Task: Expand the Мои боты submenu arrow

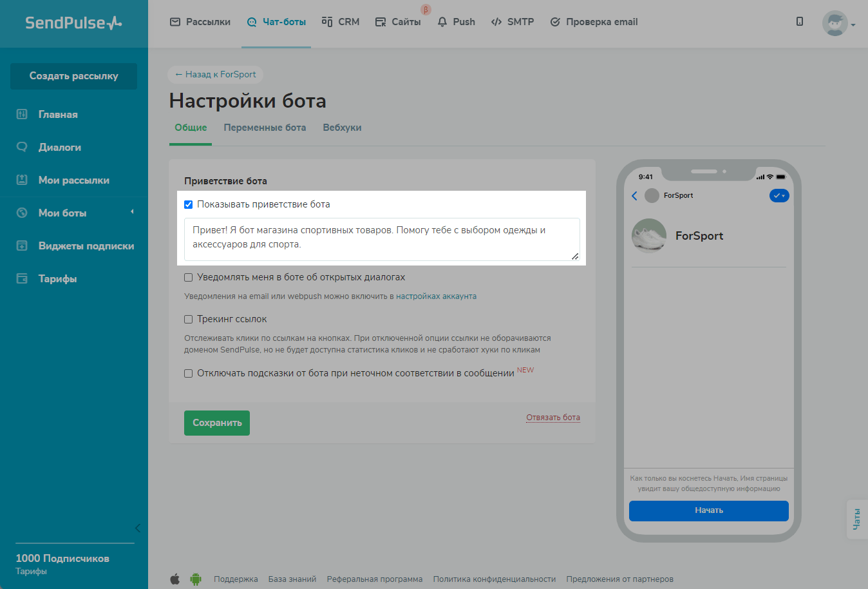Action: pos(132,212)
